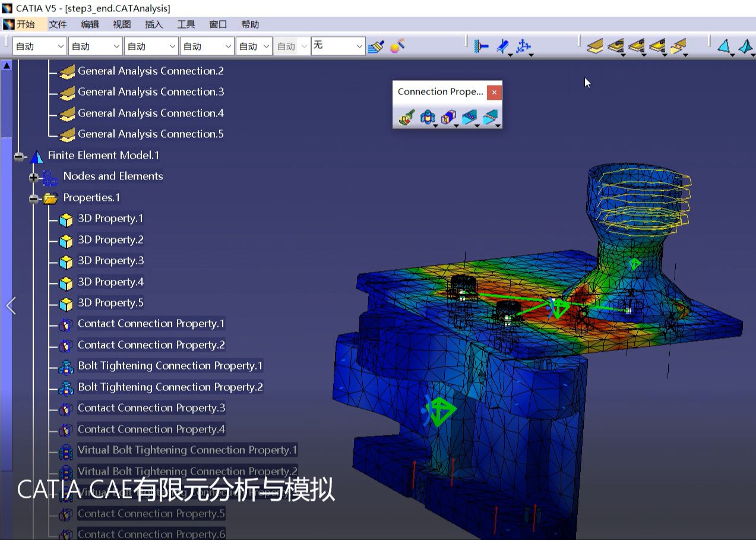Select 3D Property.4 in the tree

[110, 282]
